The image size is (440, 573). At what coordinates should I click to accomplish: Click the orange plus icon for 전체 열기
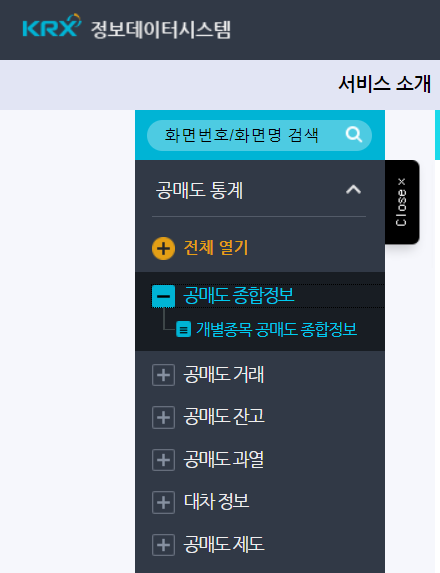pyautogui.click(x=163, y=248)
